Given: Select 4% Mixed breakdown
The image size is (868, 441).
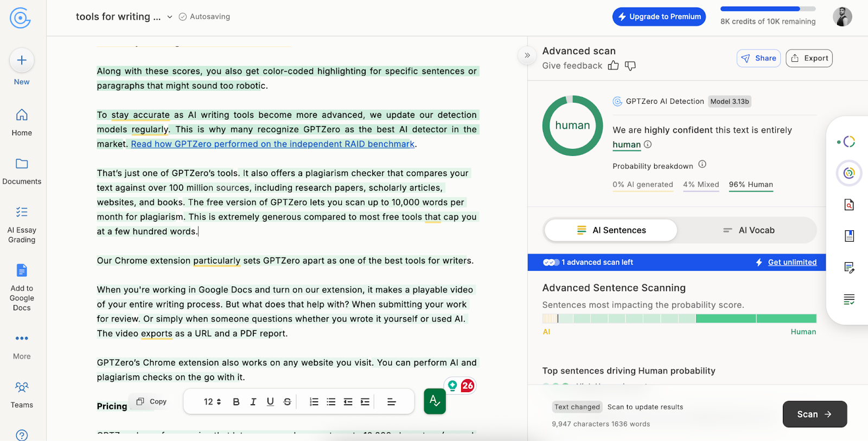Looking at the screenshot, I should click(701, 185).
